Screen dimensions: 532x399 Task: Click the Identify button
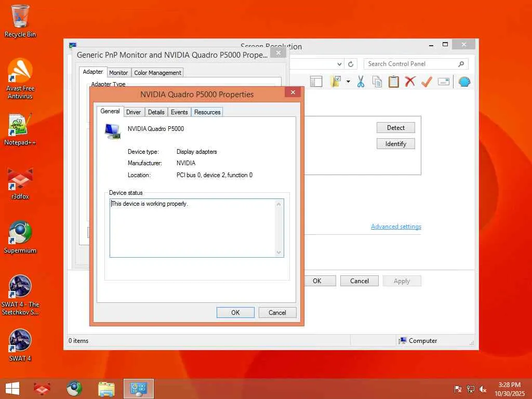coord(395,144)
